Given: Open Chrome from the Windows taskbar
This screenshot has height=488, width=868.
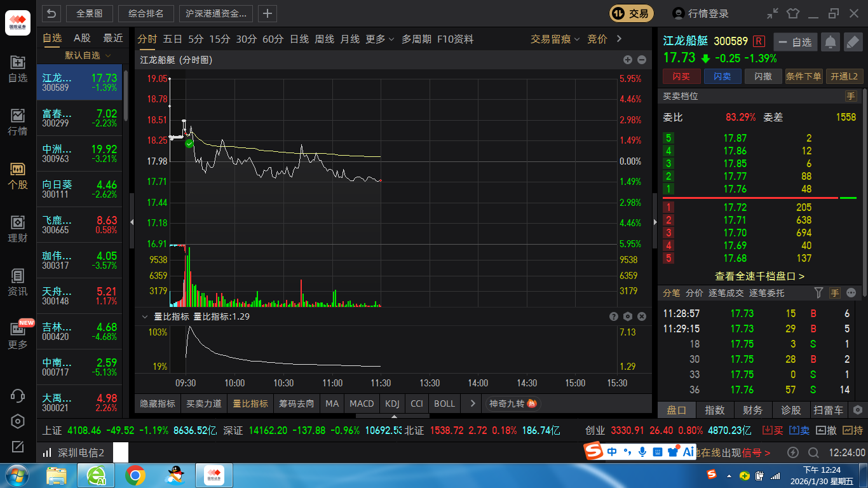Looking at the screenshot, I should pyautogui.click(x=135, y=475).
